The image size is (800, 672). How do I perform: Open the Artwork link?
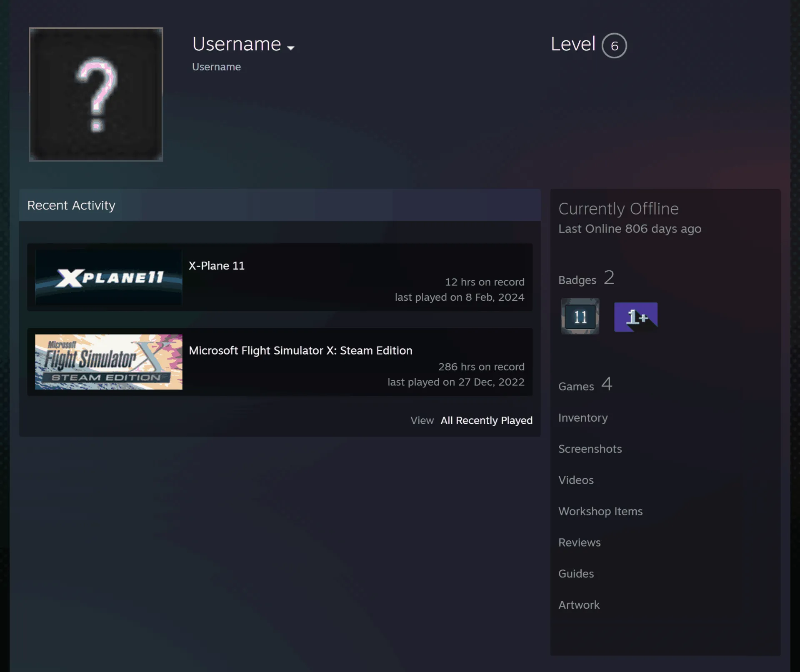coord(579,605)
